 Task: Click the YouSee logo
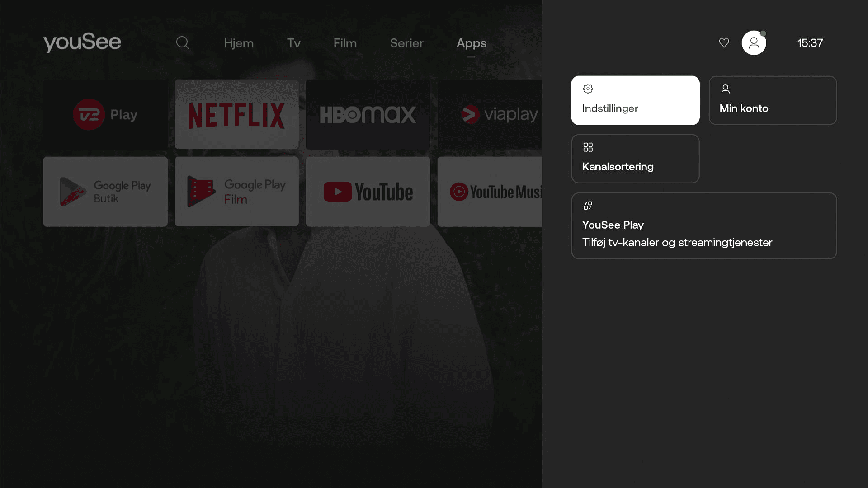(x=82, y=43)
